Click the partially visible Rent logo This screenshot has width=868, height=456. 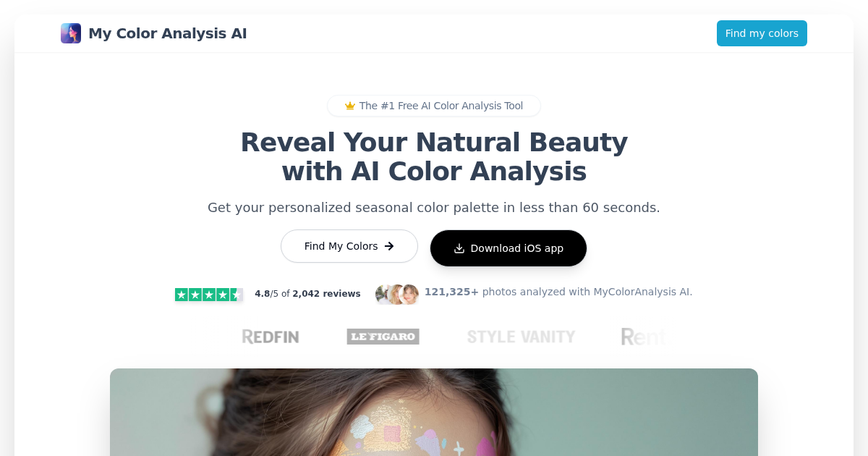pyautogui.click(x=642, y=337)
